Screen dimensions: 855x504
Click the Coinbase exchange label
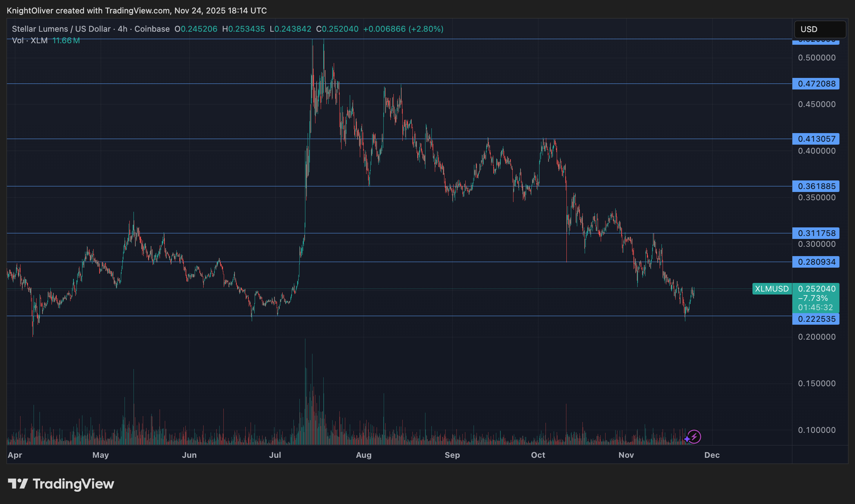(152, 29)
